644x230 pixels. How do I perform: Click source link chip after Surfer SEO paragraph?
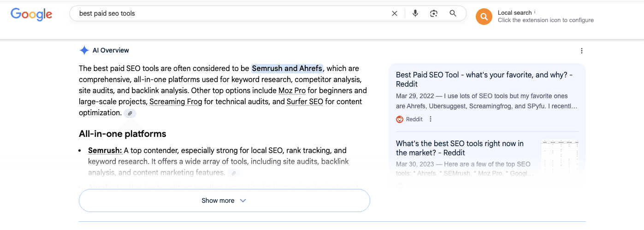pyautogui.click(x=130, y=113)
